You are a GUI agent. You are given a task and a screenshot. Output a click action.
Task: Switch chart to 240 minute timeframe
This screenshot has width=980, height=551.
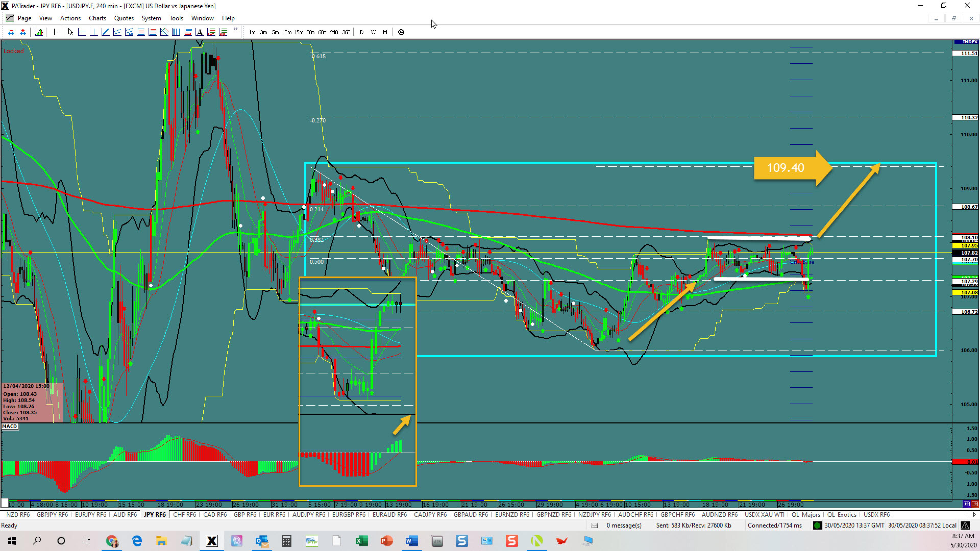[334, 32]
